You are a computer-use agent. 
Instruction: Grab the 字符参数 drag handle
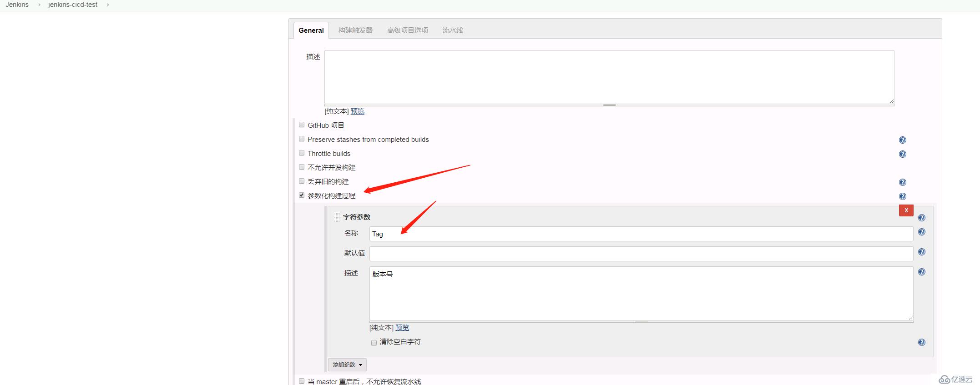click(337, 217)
